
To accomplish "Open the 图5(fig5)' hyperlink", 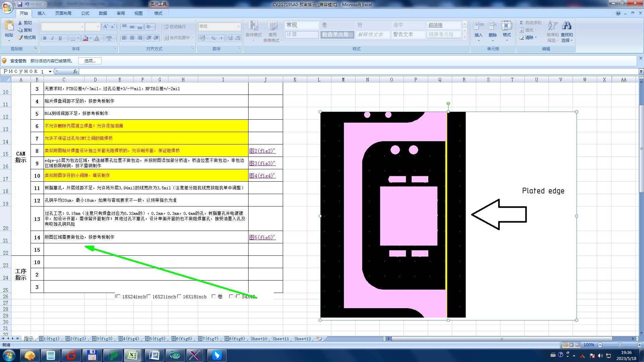I will 262,237.
